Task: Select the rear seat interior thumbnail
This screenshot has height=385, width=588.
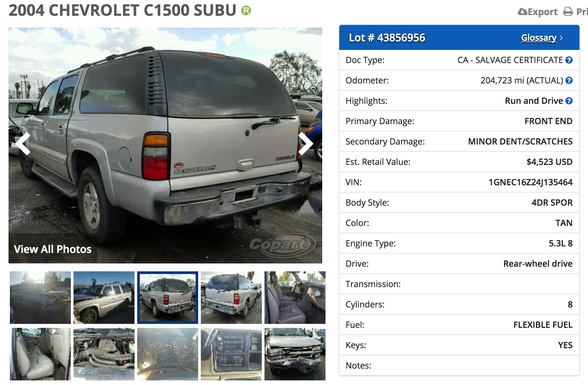Action: point(40,354)
